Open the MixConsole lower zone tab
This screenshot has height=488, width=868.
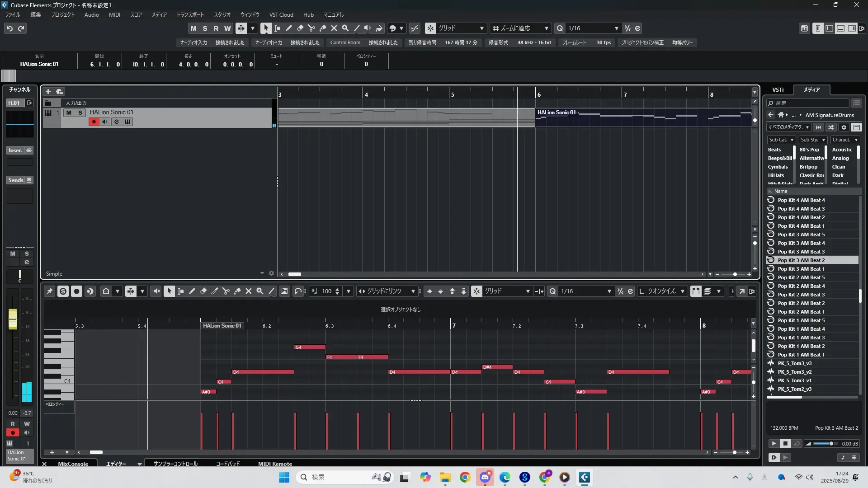point(73,464)
